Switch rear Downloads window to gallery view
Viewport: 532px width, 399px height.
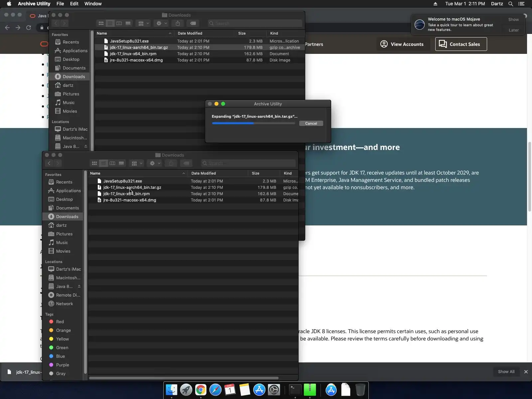tap(128, 23)
